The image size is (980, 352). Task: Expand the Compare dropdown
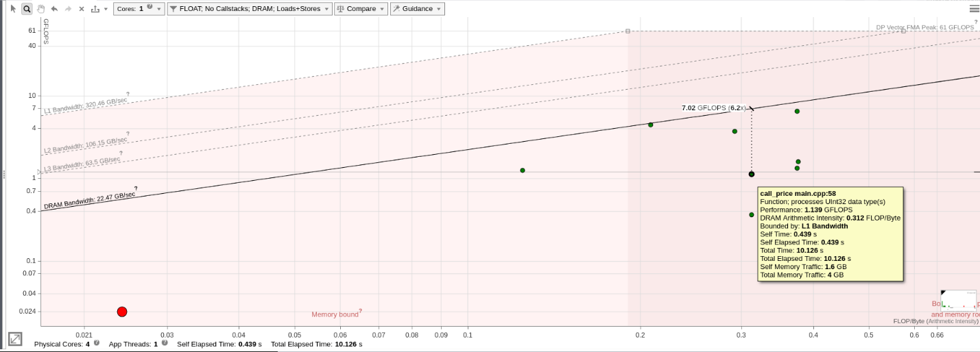[361, 9]
